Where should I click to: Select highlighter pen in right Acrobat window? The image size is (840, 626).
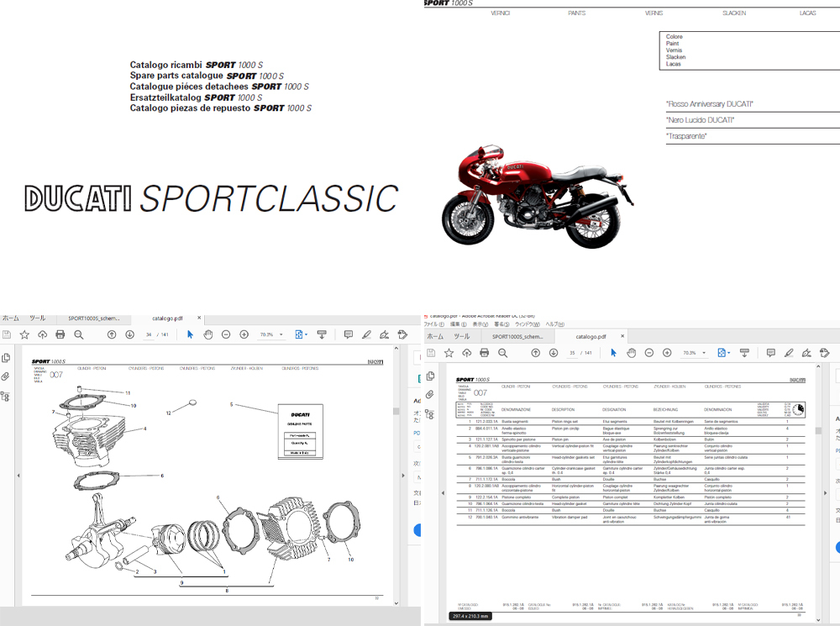(789, 353)
